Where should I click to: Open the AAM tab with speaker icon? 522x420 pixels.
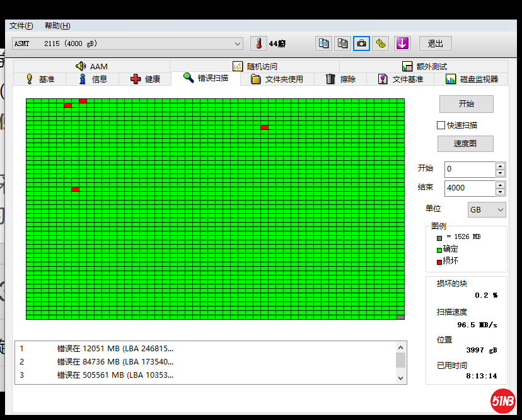pos(91,66)
